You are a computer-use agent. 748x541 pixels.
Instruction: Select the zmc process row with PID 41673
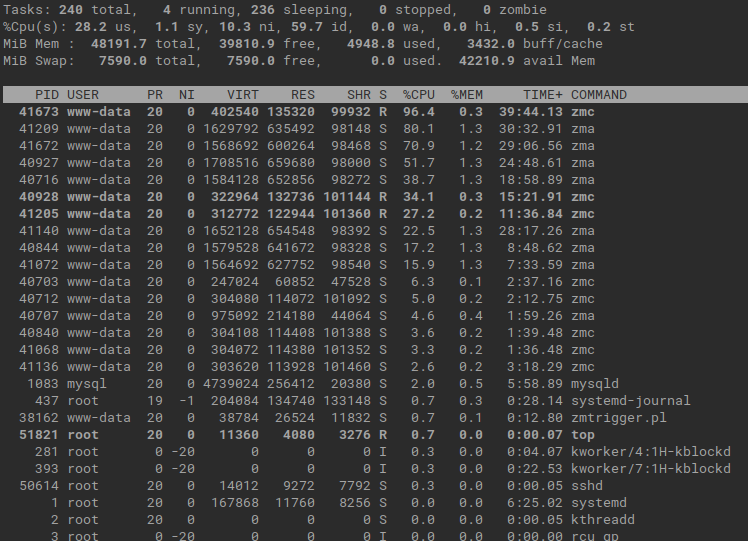click(x=374, y=112)
